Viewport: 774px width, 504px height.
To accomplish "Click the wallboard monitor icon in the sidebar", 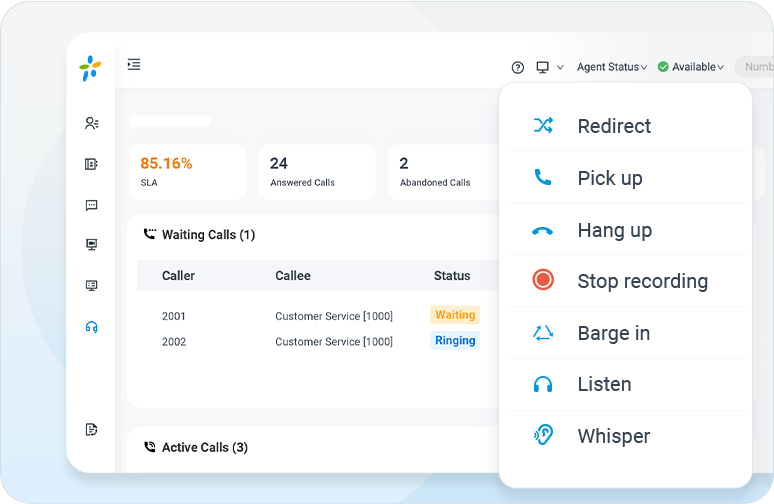I will 92,245.
